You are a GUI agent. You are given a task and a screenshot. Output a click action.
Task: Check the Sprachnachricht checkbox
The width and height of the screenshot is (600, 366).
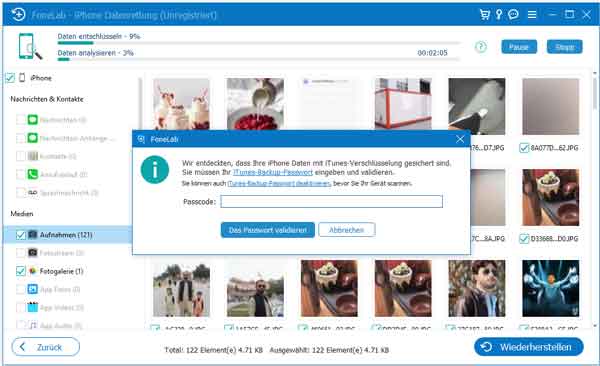pos(21,193)
